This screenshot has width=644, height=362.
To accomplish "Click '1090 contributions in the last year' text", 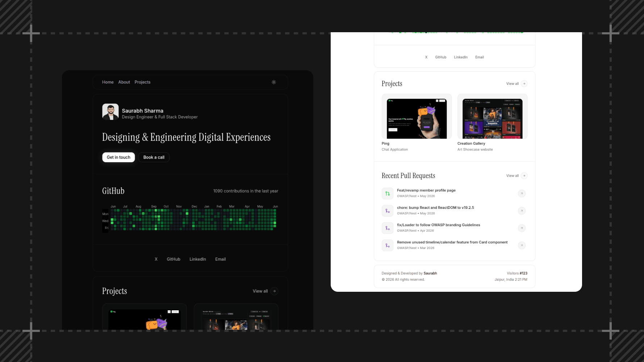I will click(x=246, y=191).
